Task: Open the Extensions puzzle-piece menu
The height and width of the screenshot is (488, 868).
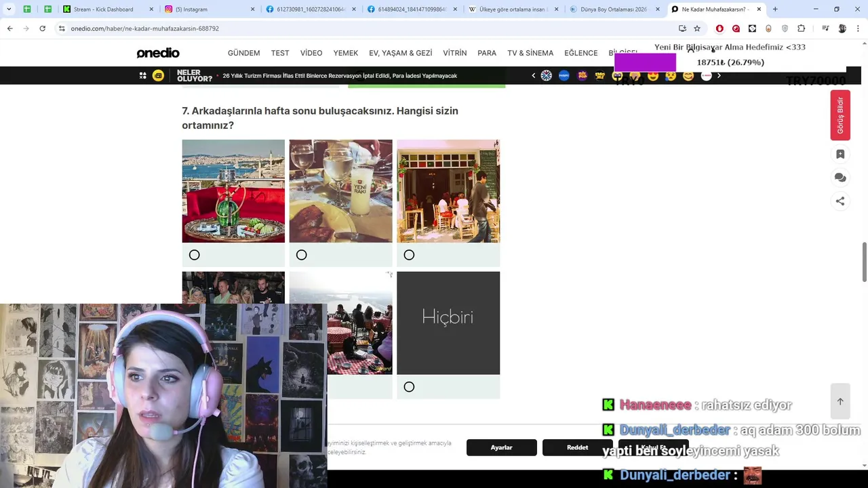Action: [802, 28]
